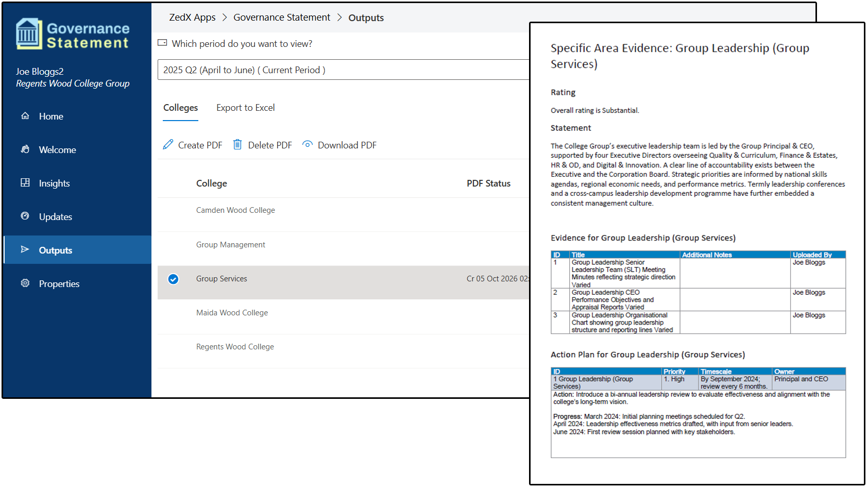Click the Properties gear icon in sidebar

(x=25, y=283)
